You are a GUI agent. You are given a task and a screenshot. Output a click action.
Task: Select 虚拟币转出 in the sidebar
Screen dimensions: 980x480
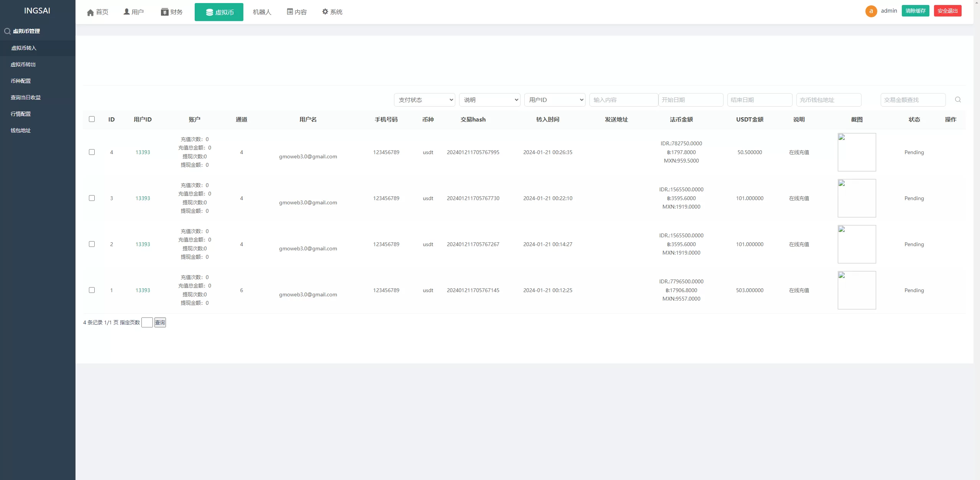click(23, 64)
